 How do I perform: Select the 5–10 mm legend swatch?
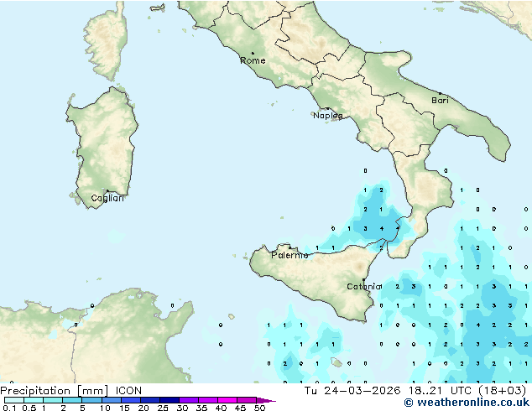pos(91,400)
